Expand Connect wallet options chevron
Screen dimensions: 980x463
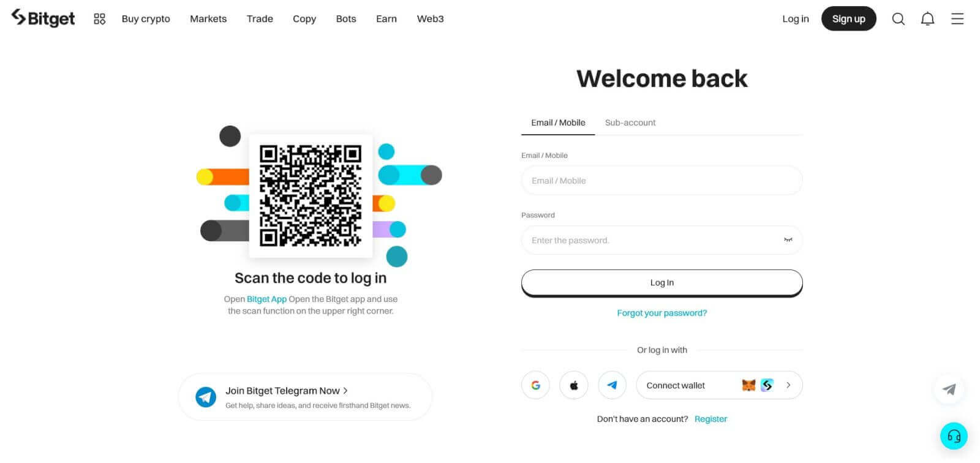pyautogui.click(x=788, y=385)
